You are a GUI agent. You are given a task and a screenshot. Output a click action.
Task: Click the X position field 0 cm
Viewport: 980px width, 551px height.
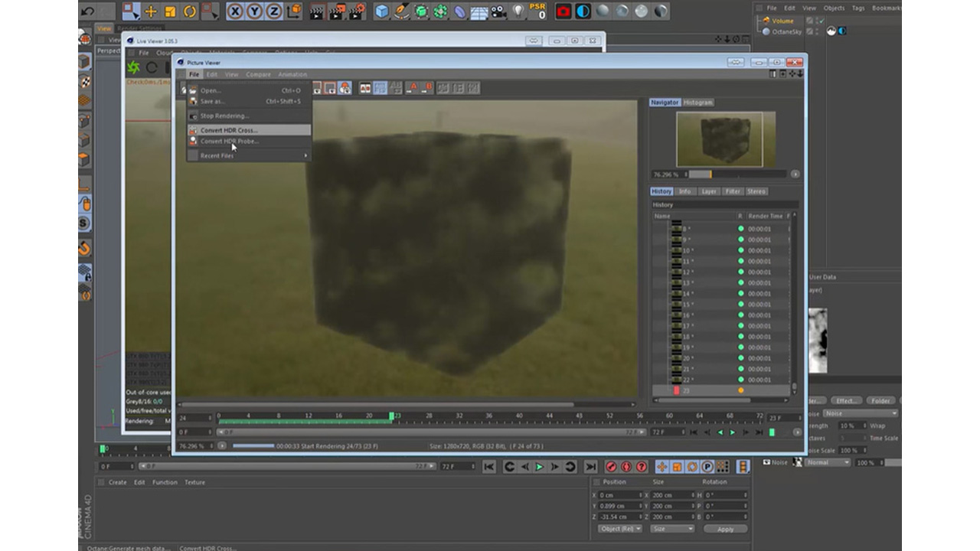coord(620,495)
